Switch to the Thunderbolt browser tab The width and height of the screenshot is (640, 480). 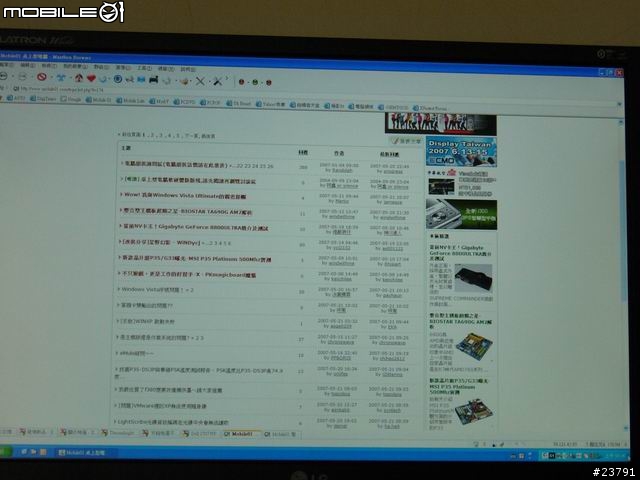click(118, 433)
